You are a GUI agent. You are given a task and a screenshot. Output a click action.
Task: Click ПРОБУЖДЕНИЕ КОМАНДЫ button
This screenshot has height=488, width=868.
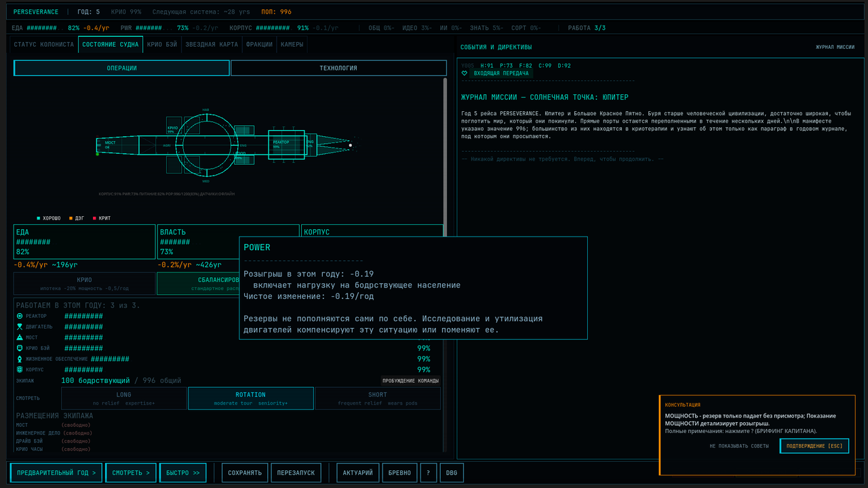pos(410,381)
